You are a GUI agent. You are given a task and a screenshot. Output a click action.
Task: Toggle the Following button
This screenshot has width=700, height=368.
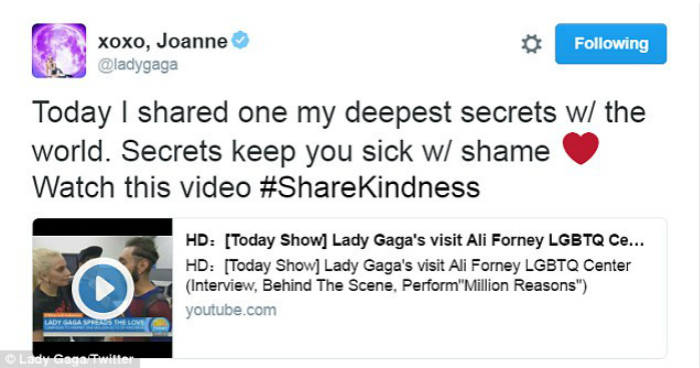pos(611,44)
